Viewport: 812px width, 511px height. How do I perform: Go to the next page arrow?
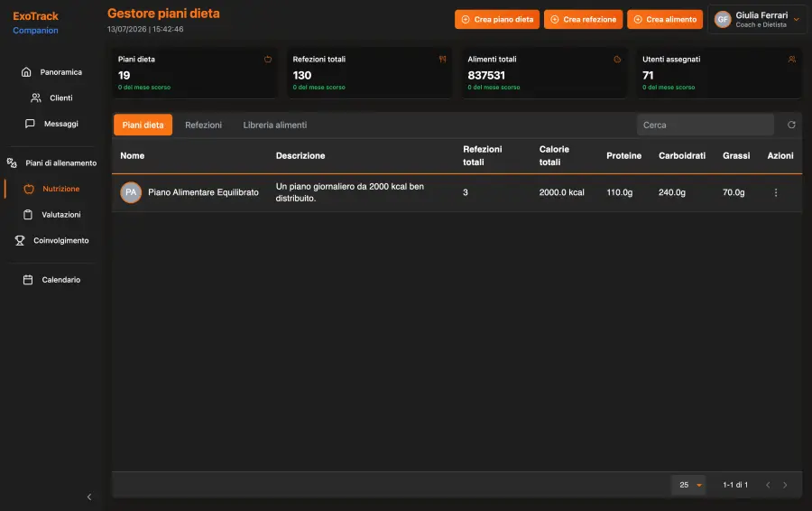[x=785, y=485]
